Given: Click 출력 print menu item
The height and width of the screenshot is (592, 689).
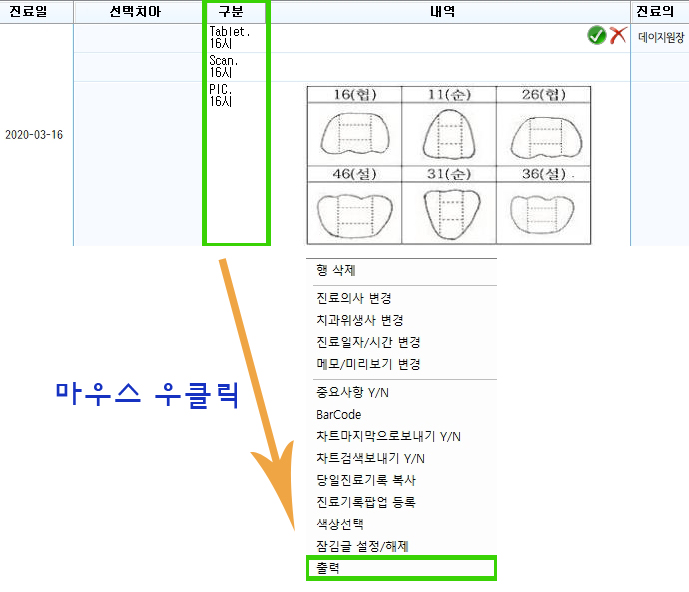Looking at the screenshot, I should 401,568.
